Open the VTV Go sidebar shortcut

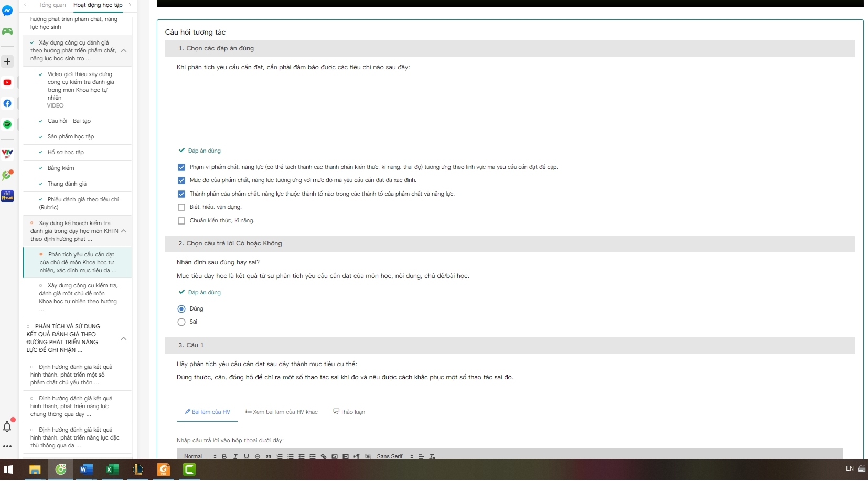tap(7, 154)
